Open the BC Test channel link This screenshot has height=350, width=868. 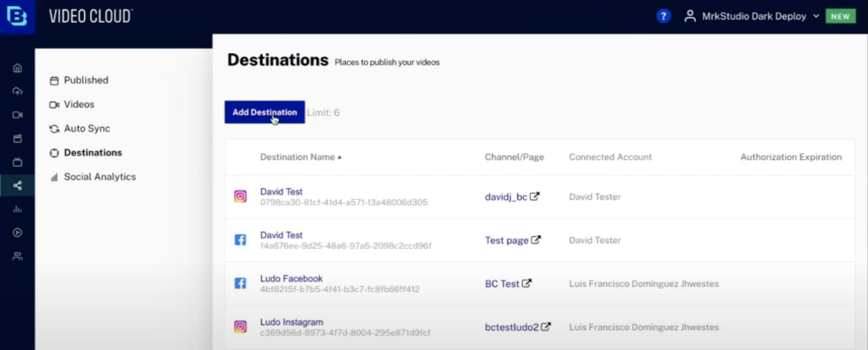pos(502,284)
